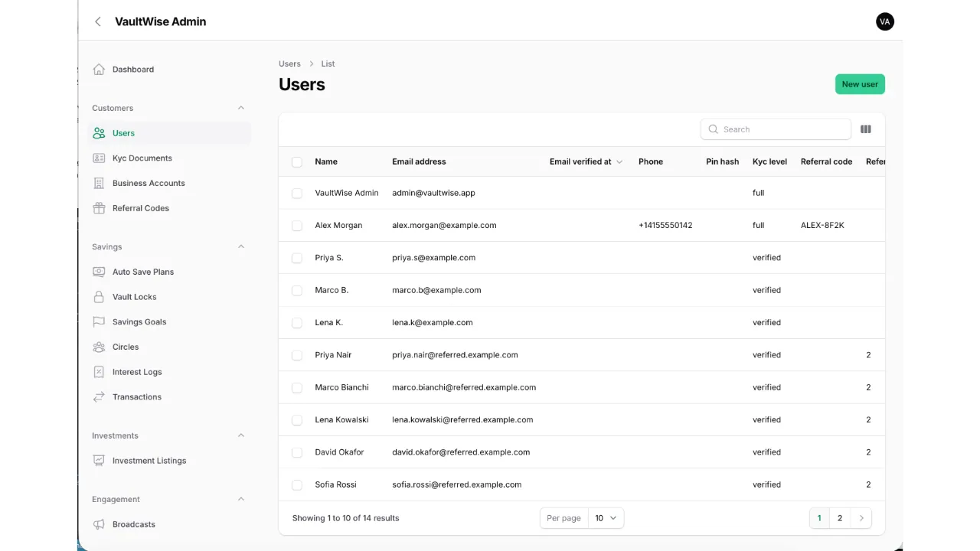This screenshot has width=980, height=551.
Task: Click the Circles group icon
Action: [x=99, y=347]
